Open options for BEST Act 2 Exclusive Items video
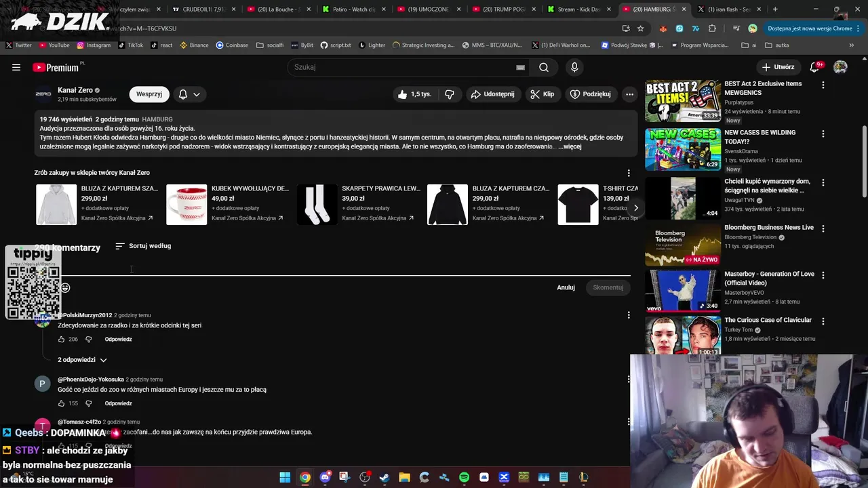The image size is (868, 488). [x=823, y=85]
